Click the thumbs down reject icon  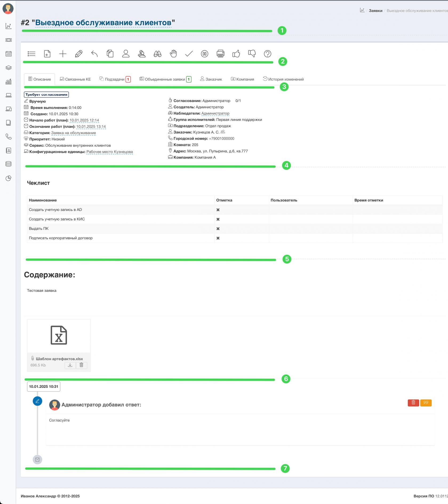pyautogui.click(x=252, y=54)
